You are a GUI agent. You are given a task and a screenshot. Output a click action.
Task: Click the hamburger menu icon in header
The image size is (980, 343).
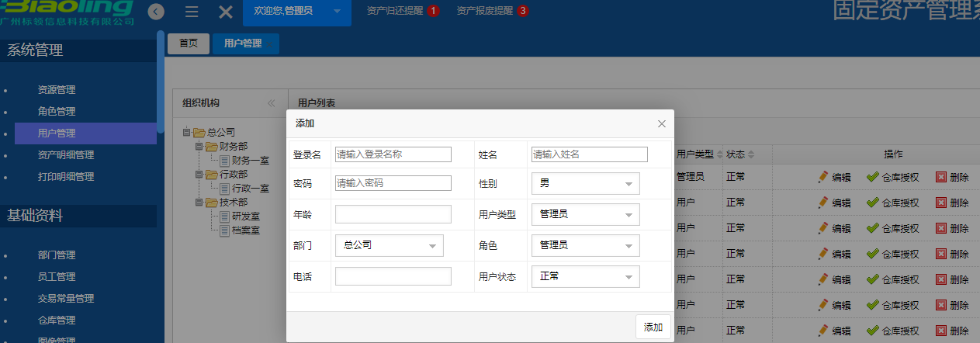pos(192,12)
